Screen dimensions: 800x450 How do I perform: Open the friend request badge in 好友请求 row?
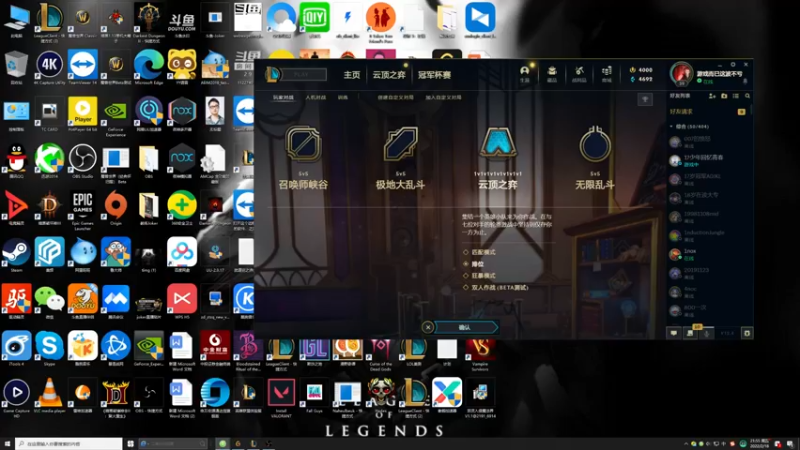(x=741, y=111)
